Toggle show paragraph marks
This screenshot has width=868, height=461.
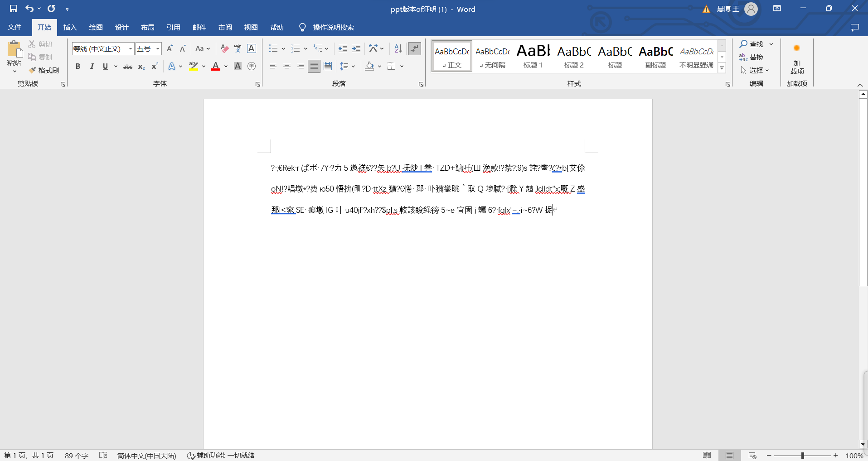pos(414,48)
